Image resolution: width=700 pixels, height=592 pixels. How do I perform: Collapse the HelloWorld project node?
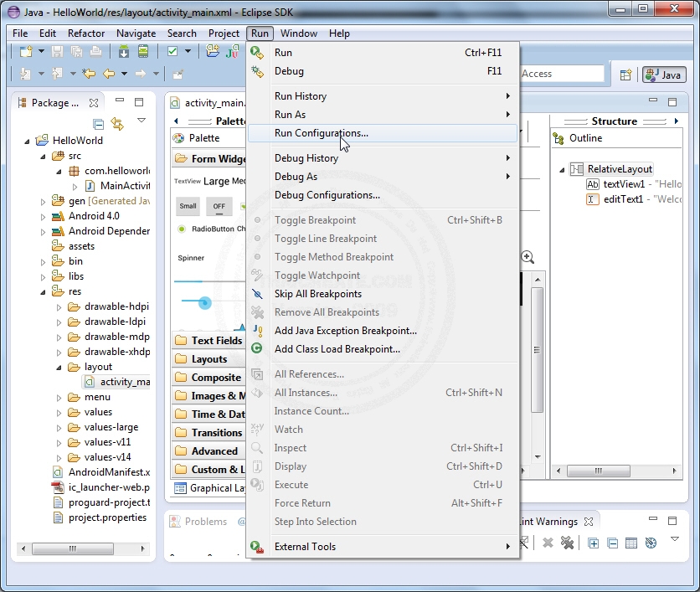28,141
